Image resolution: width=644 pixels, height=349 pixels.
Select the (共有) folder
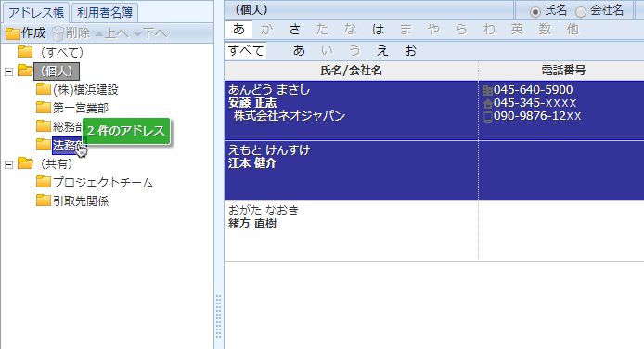[57, 163]
